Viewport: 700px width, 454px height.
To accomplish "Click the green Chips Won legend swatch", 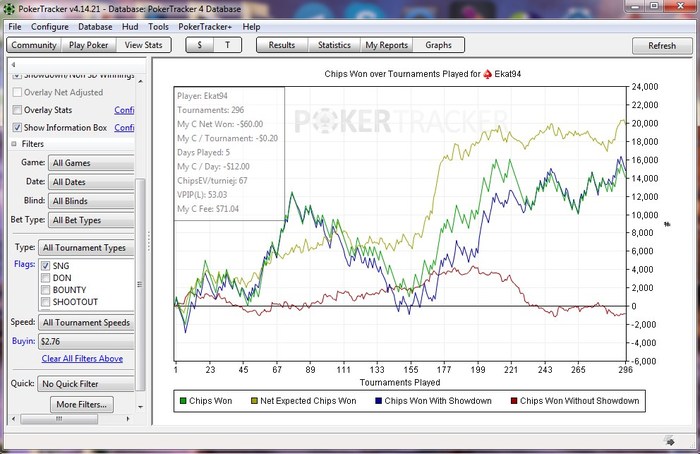I will click(183, 401).
